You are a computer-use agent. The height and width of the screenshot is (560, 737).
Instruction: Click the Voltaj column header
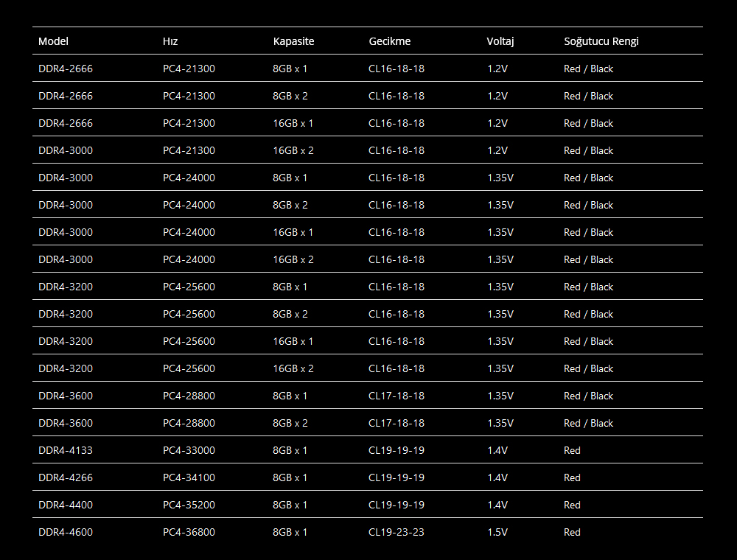[x=500, y=41]
